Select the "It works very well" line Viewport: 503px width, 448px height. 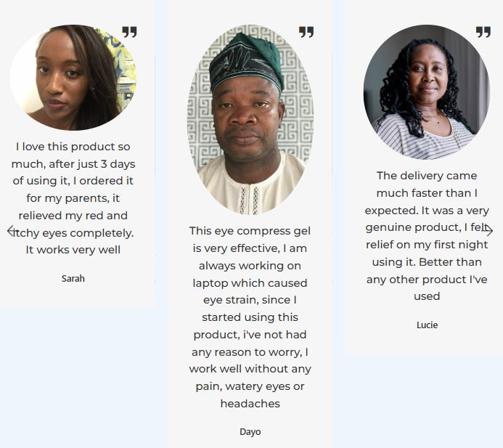coord(73,250)
